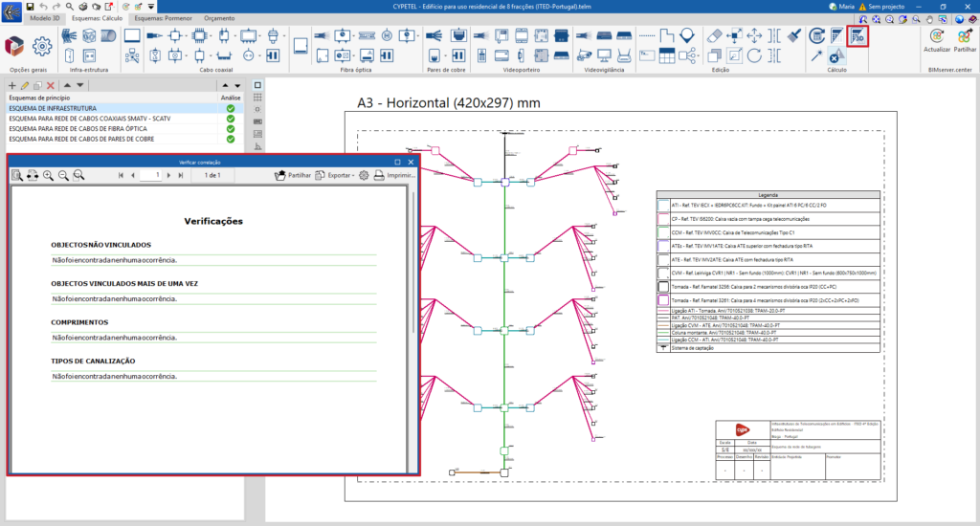Open report settings gear icon

point(364,176)
